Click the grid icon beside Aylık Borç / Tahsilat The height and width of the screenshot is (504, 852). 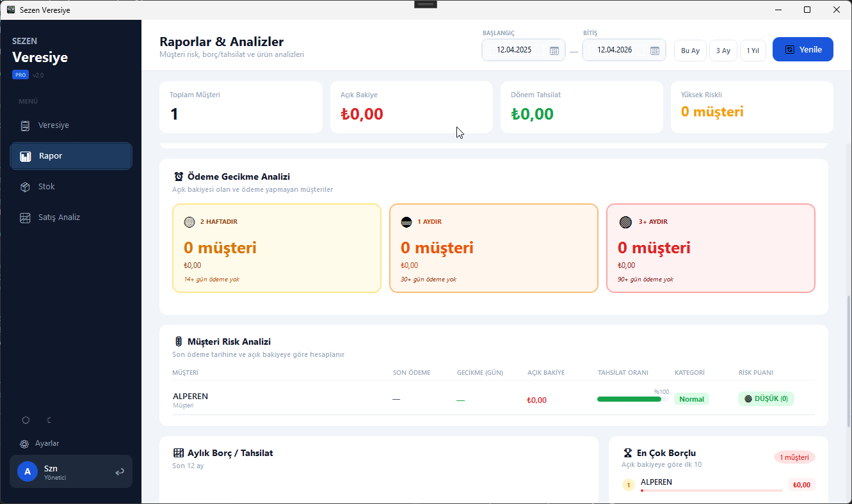tap(179, 453)
